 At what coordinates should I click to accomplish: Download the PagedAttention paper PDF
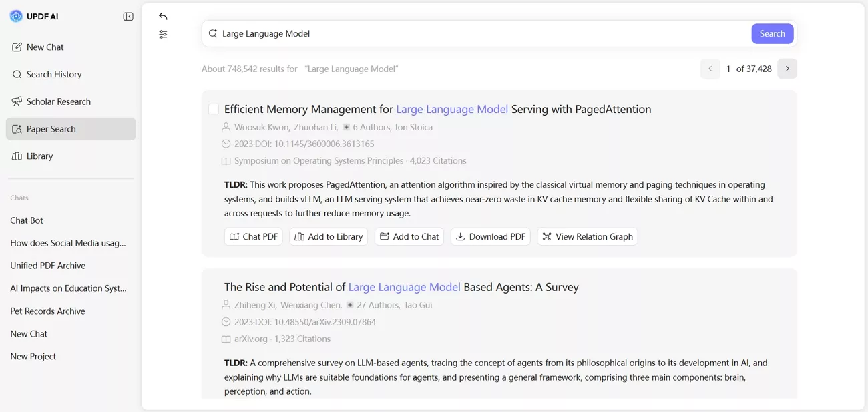click(490, 236)
